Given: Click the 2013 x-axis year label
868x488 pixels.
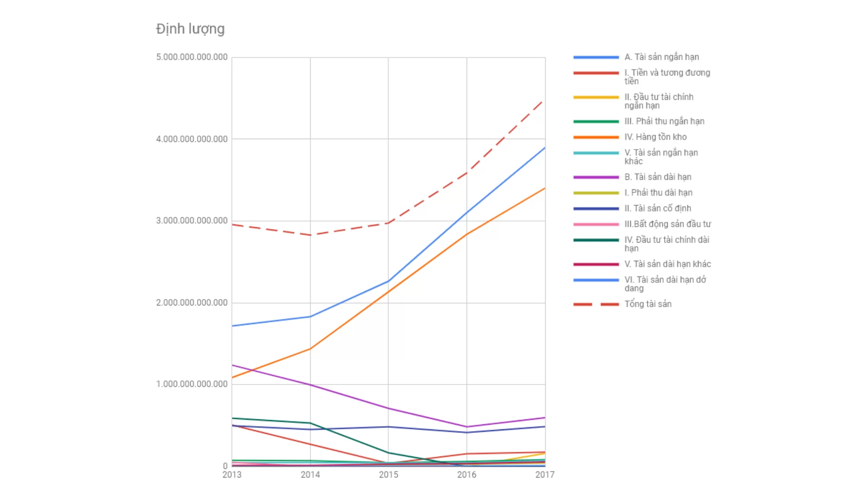Looking at the screenshot, I should coord(232,475).
